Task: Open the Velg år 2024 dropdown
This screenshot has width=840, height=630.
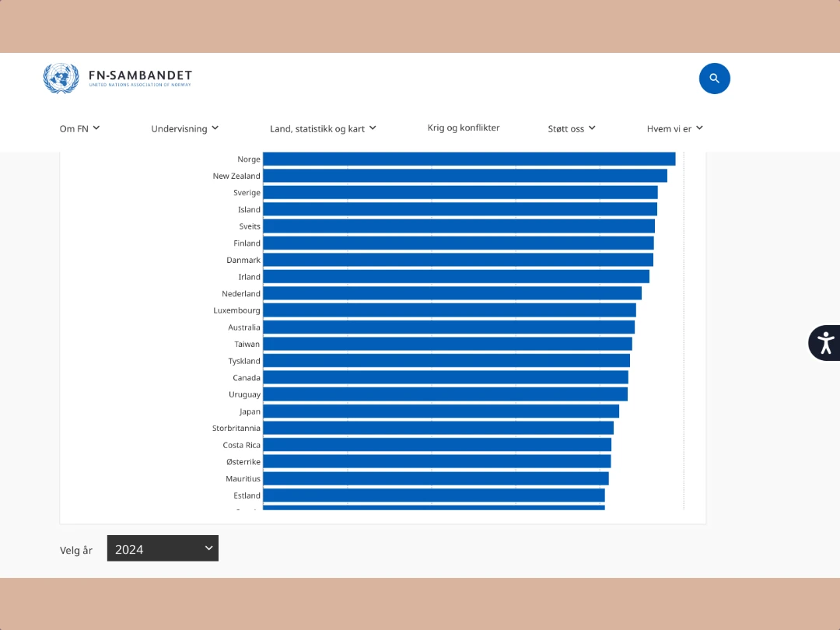Action: point(163,548)
